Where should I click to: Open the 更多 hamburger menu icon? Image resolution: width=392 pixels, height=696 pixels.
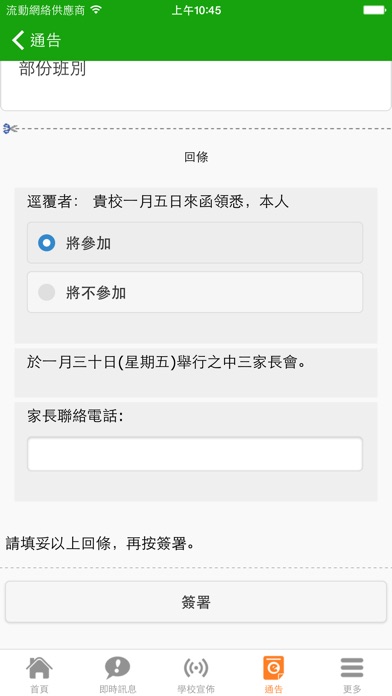(352, 668)
